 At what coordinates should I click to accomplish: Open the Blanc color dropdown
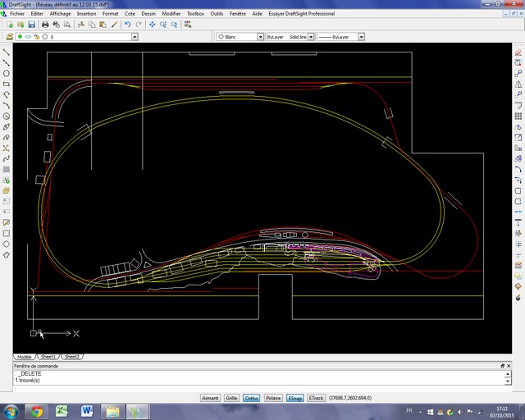point(260,37)
